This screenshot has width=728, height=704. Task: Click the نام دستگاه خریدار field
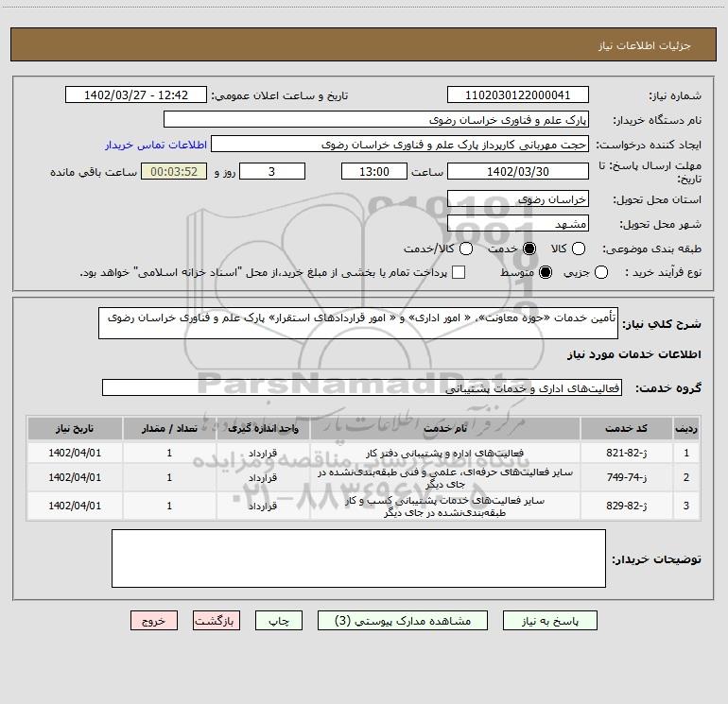(x=376, y=120)
